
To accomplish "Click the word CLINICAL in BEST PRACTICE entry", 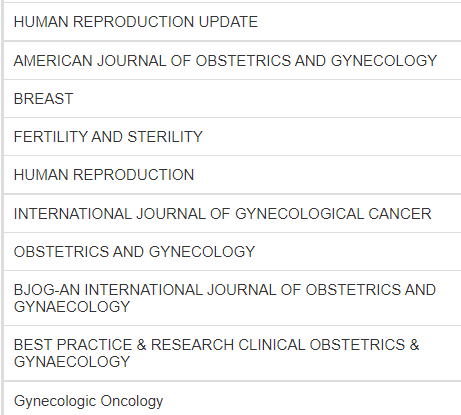I will pyautogui.click(x=272, y=345).
